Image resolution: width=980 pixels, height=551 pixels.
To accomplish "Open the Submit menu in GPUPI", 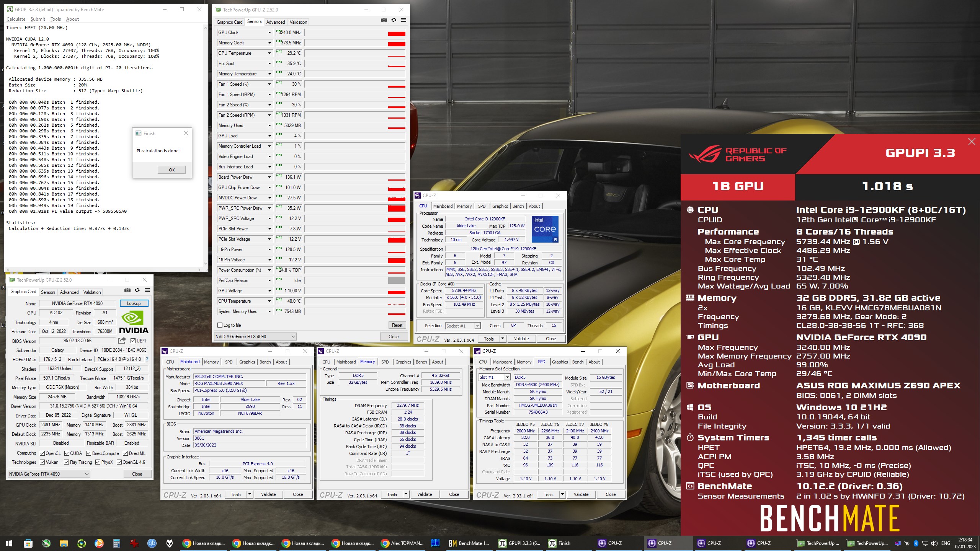I will [x=38, y=19].
